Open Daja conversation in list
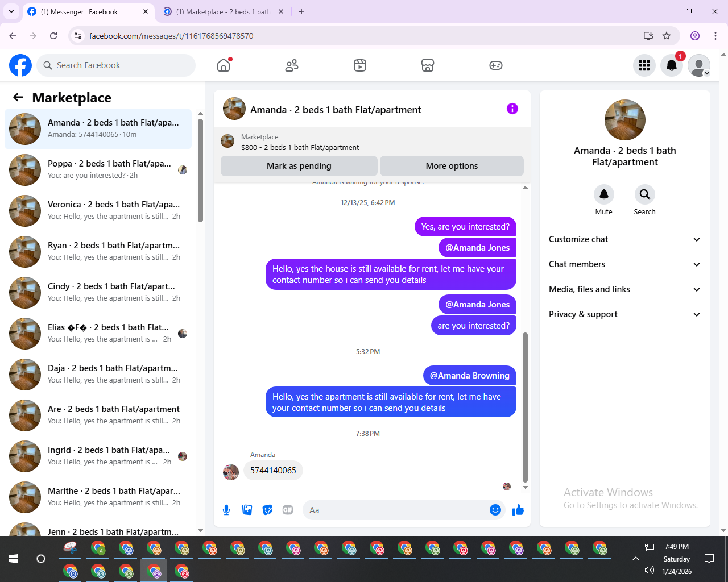Image resolution: width=728 pixels, height=582 pixels. tap(98, 375)
